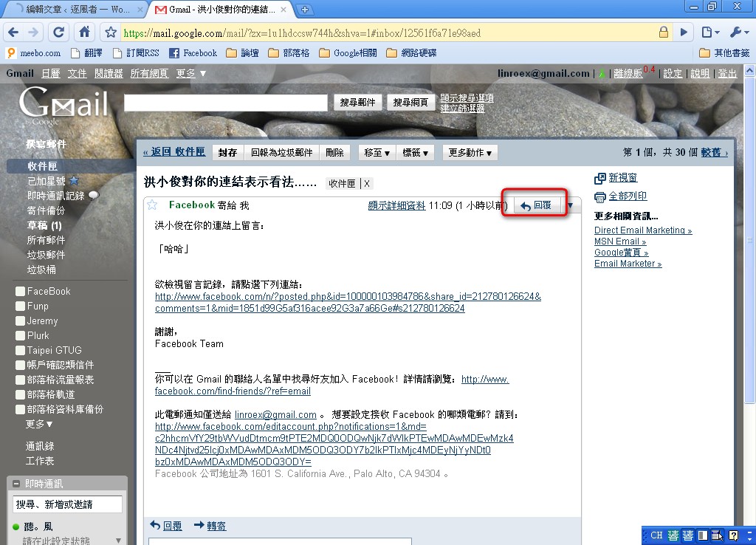
Task: Remove the 收件匣 label with X
Action: pos(367,184)
